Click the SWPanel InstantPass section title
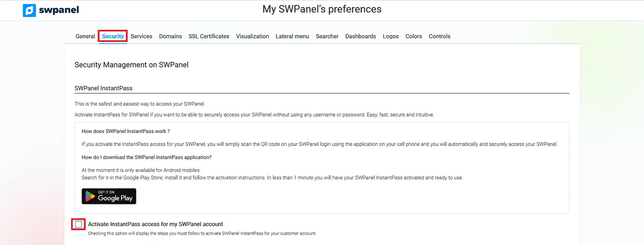The height and width of the screenshot is (245, 644). [103, 88]
